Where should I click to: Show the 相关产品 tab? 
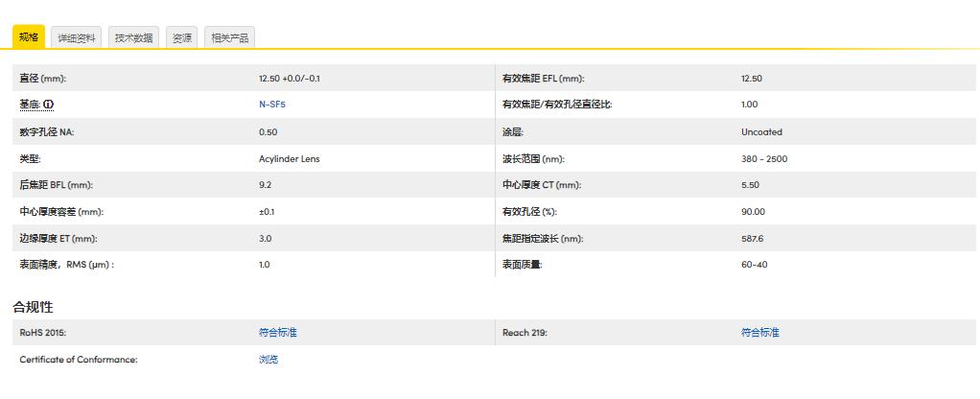[229, 37]
